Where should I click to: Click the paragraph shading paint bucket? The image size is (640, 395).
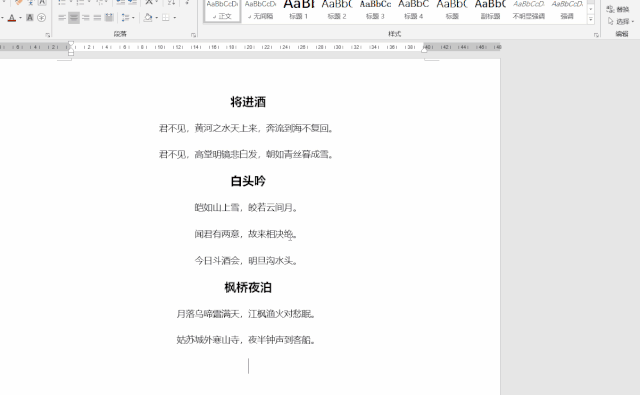148,18
